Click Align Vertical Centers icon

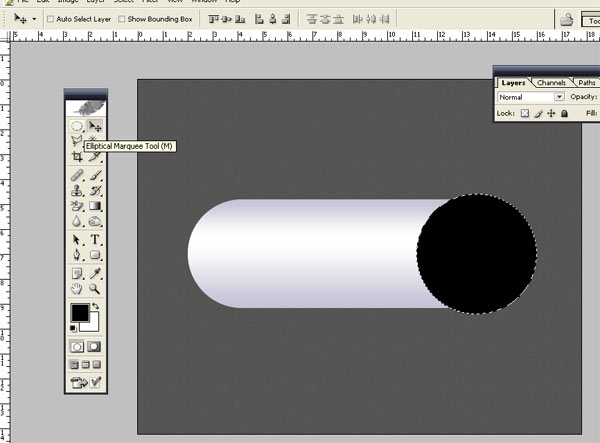coord(227,19)
